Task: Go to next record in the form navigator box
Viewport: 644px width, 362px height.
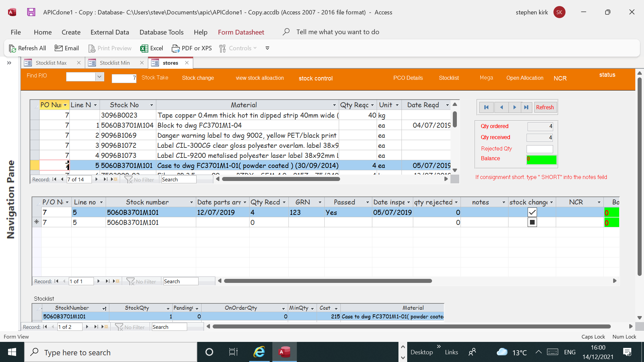Action: coord(515,107)
